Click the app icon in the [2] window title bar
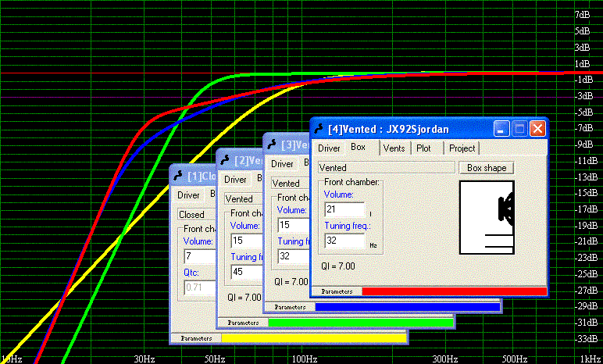This screenshot has width=603, height=364. [x=226, y=160]
